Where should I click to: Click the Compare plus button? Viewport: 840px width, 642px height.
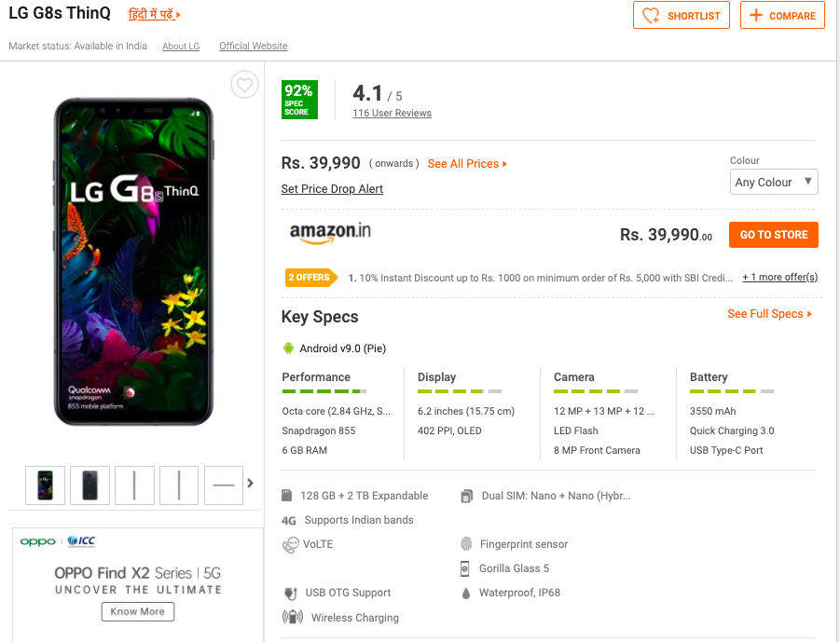coord(782,16)
